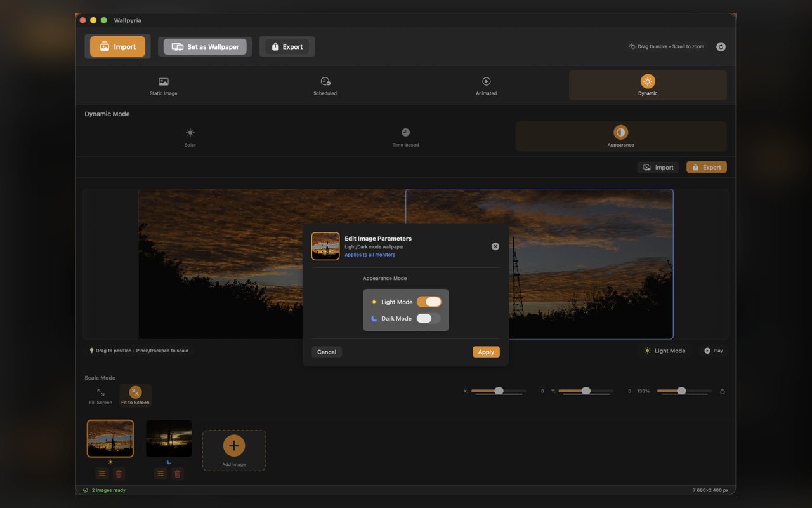Play the wallpaper preview

pyautogui.click(x=713, y=351)
